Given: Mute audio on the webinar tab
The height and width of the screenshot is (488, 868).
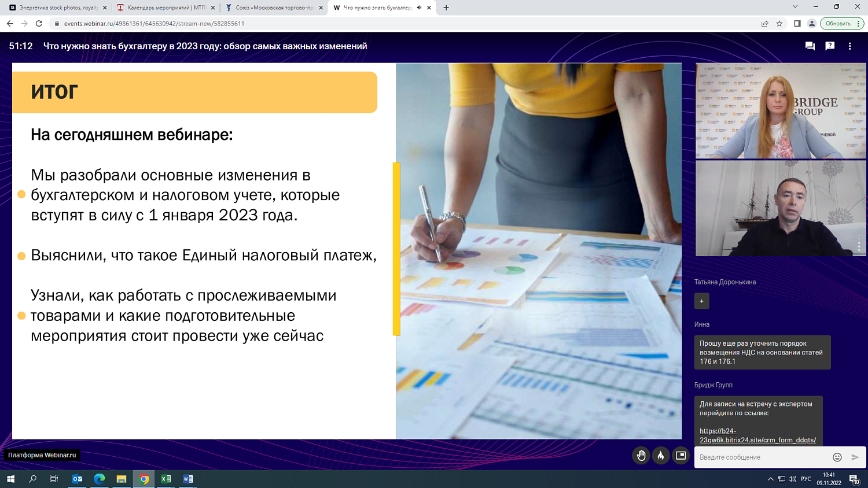Looking at the screenshot, I should point(419,8).
